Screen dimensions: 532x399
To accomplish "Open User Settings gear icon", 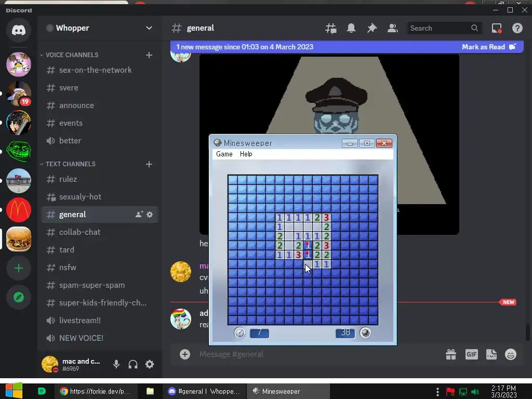I will coord(150,364).
